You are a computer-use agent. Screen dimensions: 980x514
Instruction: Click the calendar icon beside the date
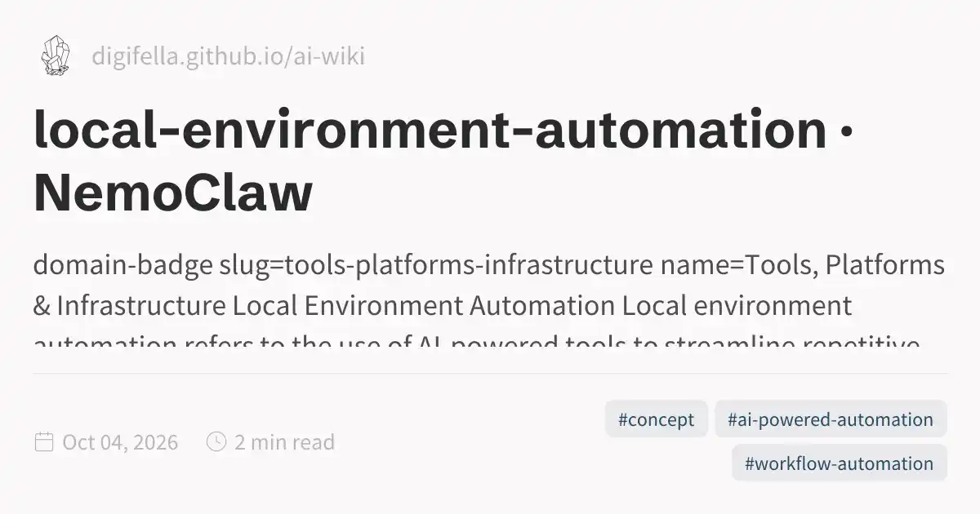(x=44, y=442)
